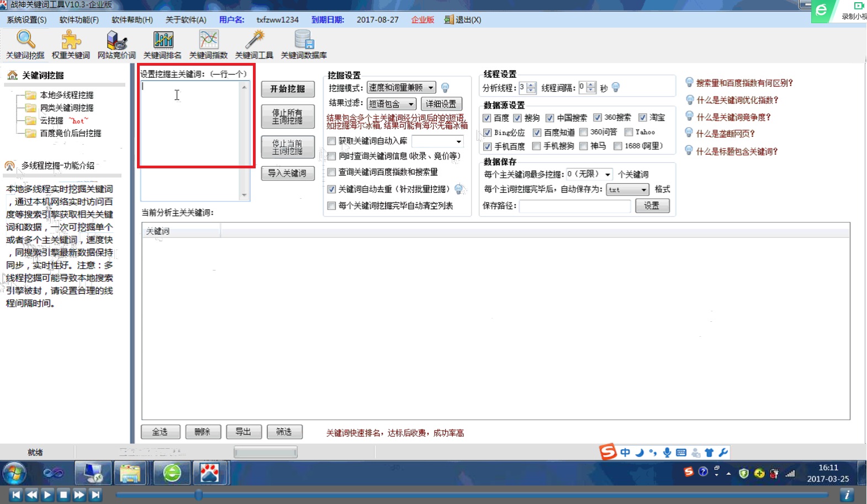Click the Sogou input method S logo
867x504 pixels.
click(608, 452)
